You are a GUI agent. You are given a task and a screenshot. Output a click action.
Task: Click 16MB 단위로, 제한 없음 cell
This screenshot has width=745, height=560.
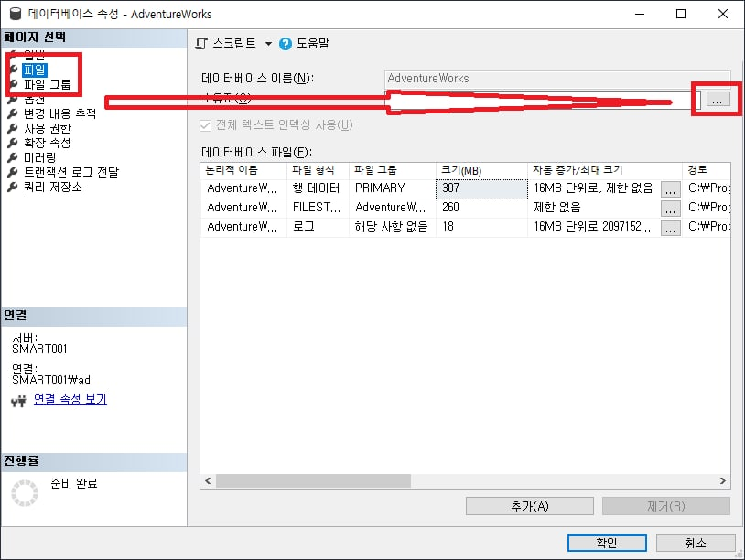click(594, 188)
